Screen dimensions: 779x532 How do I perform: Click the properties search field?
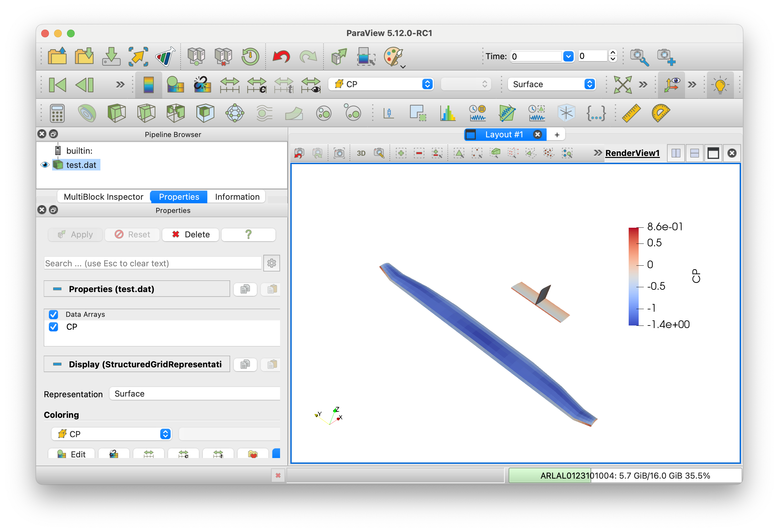click(153, 263)
